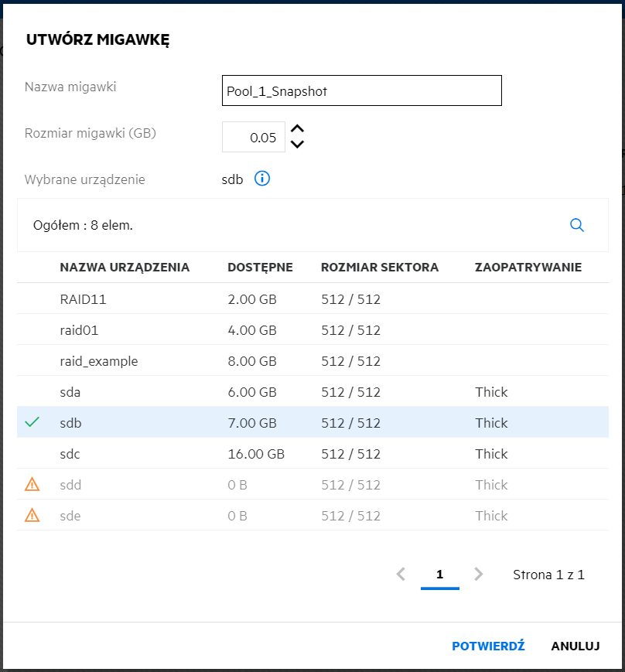Focus the Nazwa migawki text field
The height and width of the screenshot is (672, 625).
[361, 90]
